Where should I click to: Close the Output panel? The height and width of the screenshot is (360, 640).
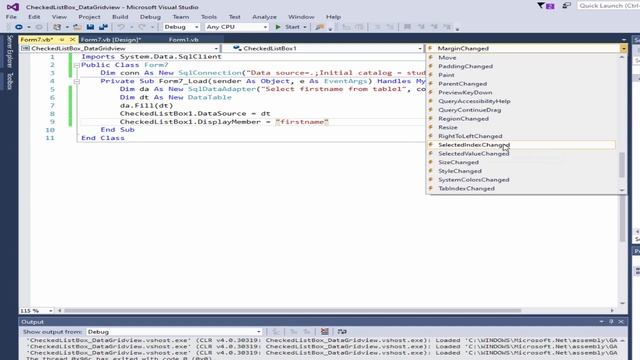pos(621,322)
